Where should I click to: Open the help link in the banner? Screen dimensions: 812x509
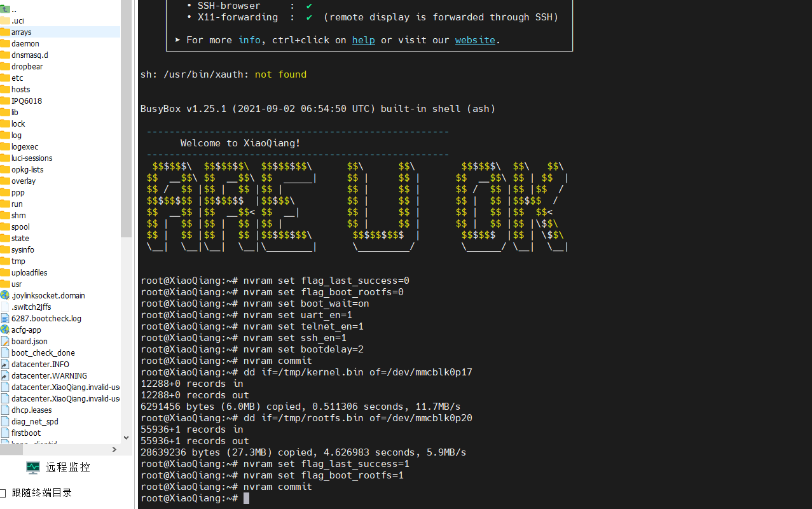click(363, 39)
